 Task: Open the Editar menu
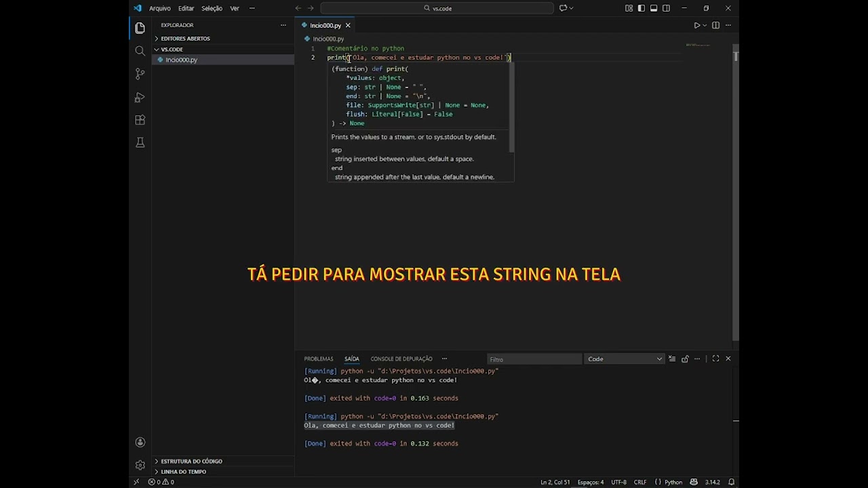(x=186, y=8)
